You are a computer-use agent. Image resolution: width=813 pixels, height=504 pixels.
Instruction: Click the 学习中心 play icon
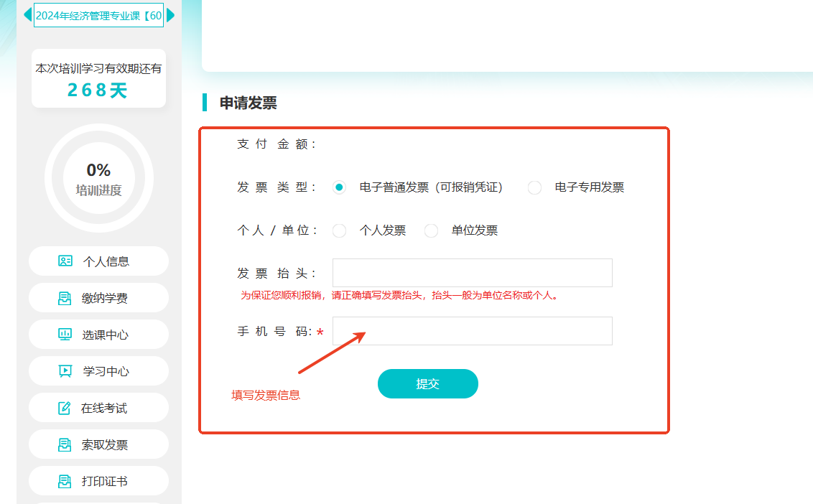[65, 371]
